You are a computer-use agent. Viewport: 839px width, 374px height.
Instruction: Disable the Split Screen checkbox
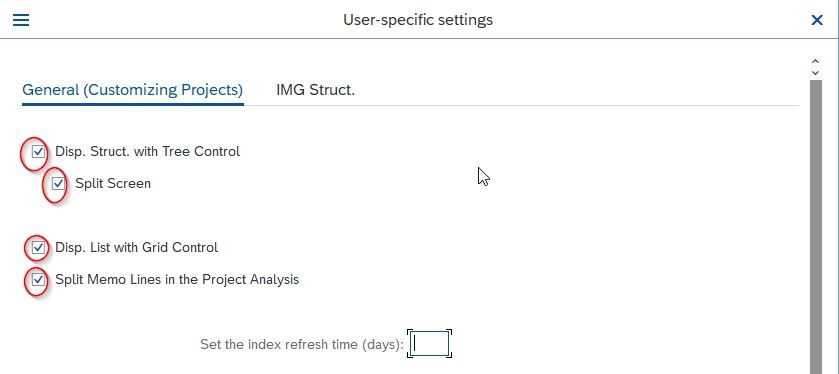[58, 184]
